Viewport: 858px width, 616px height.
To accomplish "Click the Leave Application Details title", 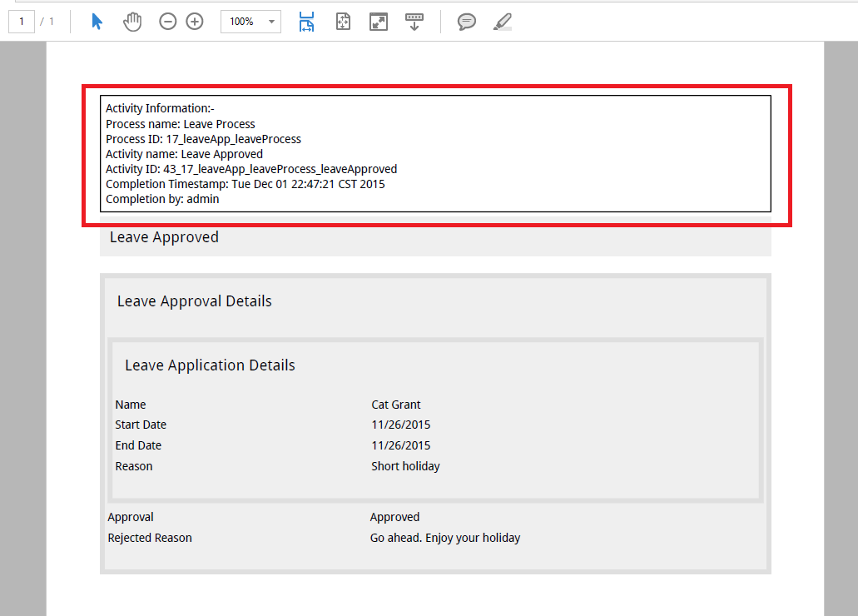I will [x=210, y=365].
